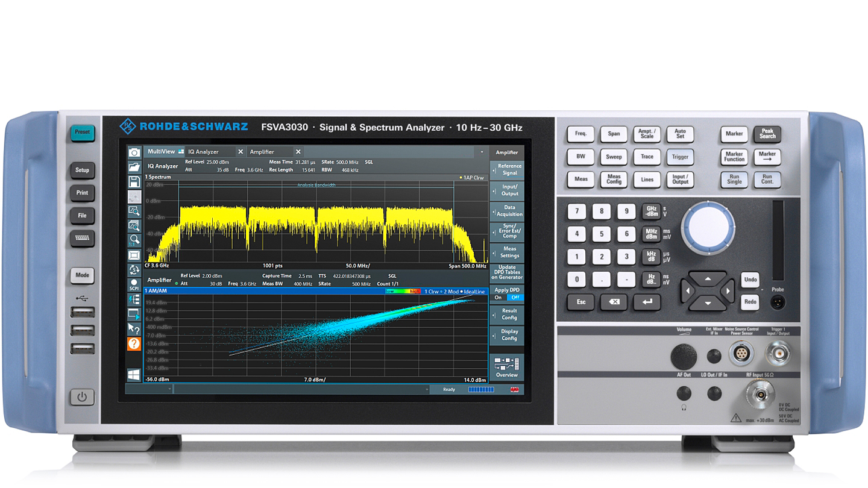This screenshot has width=868, height=488.
Task: Switch Apply DPD to On
Action: pos(498,298)
